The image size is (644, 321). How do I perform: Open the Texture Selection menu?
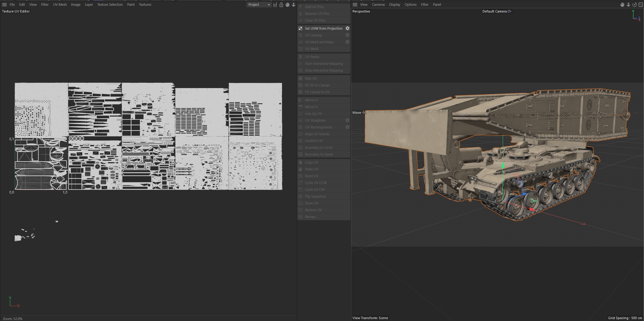coord(110,5)
